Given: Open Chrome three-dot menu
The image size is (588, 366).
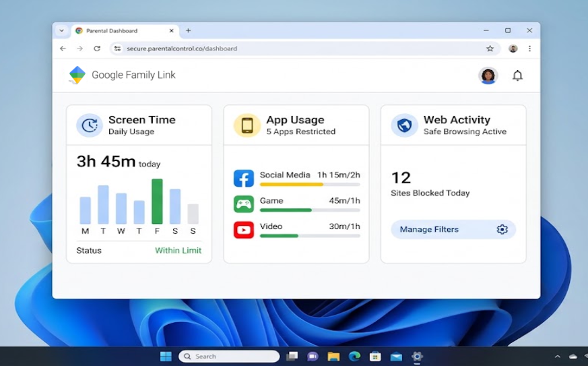Looking at the screenshot, I should point(529,49).
